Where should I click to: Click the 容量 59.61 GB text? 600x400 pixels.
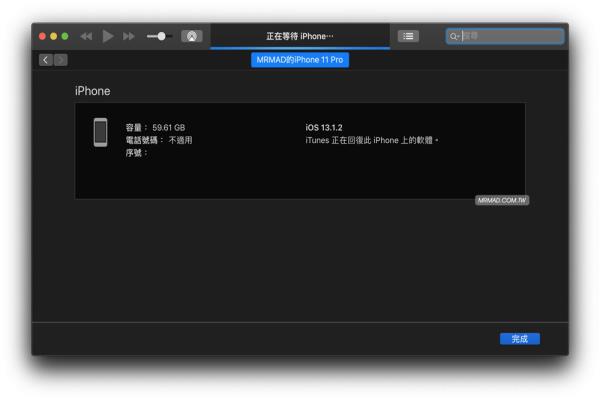(155, 127)
